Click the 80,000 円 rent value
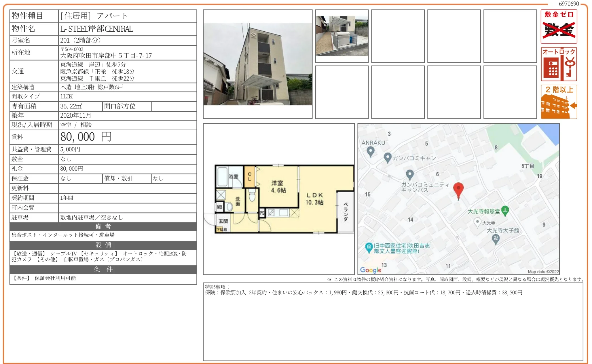592x364 pixels. click(x=86, y=137)
